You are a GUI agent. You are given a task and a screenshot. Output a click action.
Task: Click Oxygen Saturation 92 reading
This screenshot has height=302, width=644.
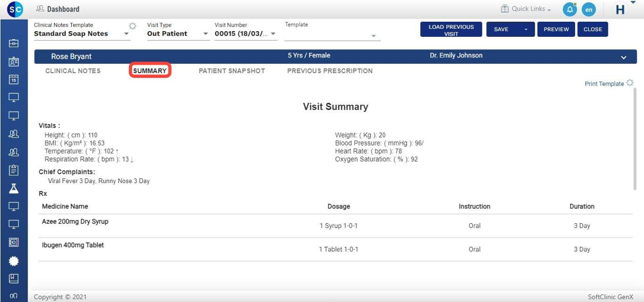(376, 159)
